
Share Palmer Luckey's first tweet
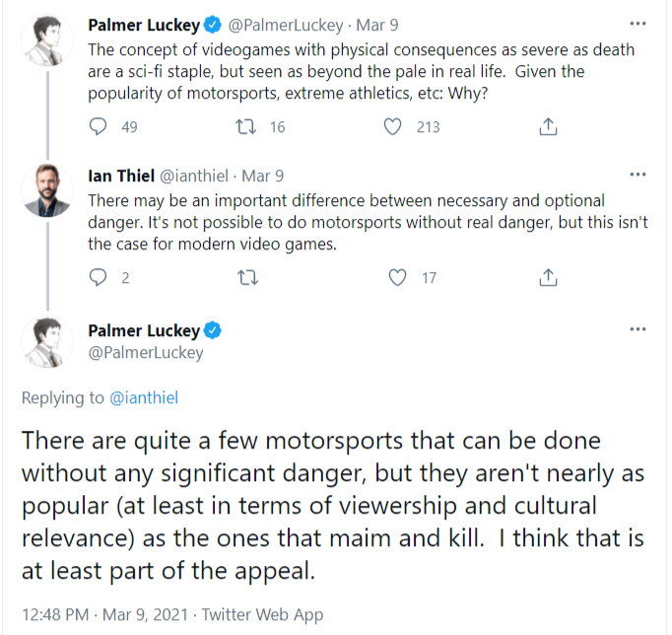coord(549,126)
